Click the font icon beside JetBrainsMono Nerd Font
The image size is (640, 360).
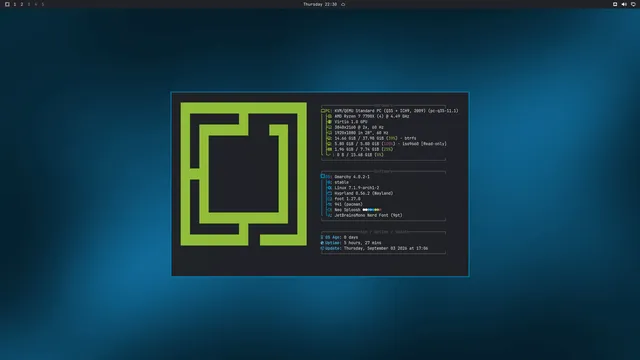(329, 216)
